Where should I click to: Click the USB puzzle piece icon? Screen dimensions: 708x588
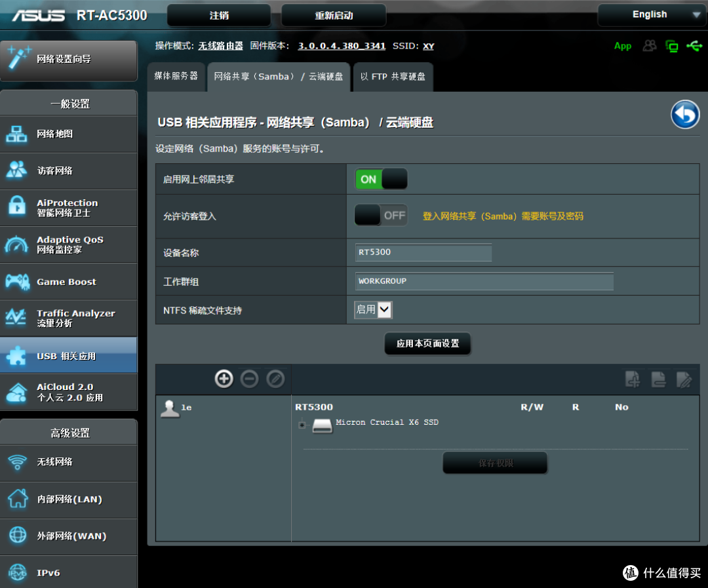pos(16,355)
